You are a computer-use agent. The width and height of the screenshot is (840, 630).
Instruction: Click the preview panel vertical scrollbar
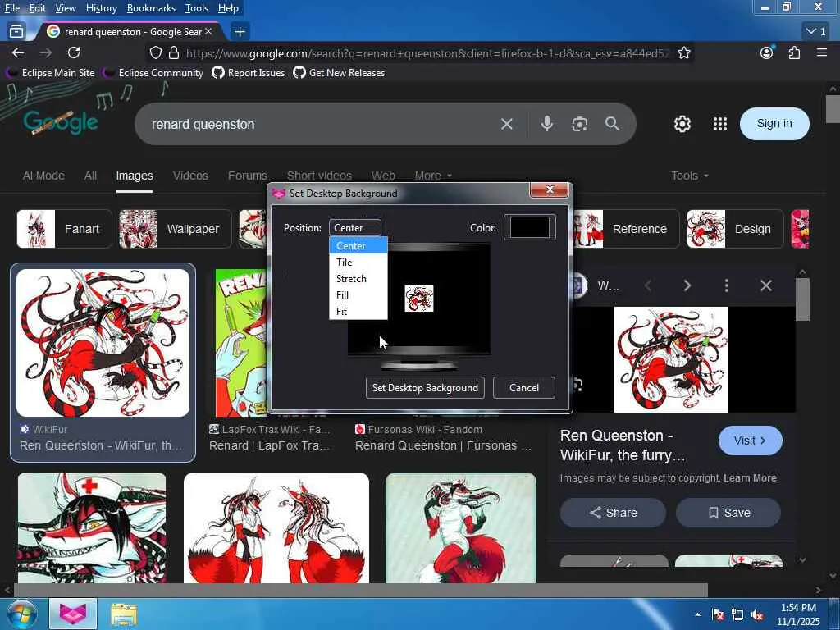coord(802,299)
